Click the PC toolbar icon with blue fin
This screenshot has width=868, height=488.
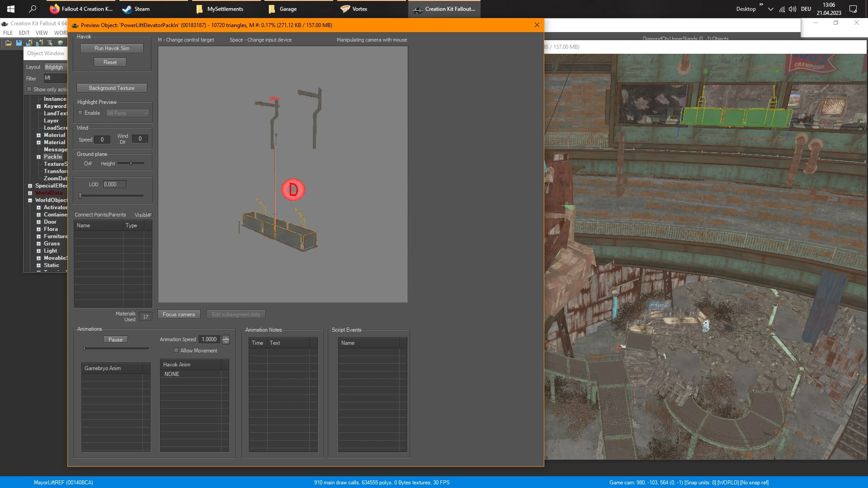click(x=39, y=43)
